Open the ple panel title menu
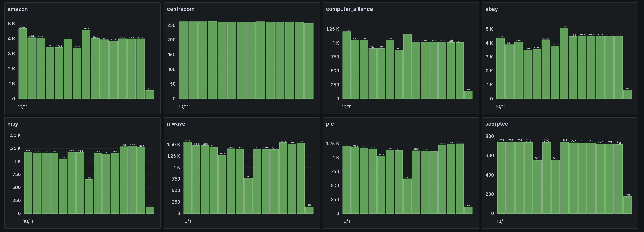Viewport: 644px width, 232px height. pyautogui.click(x=330, y=124)
